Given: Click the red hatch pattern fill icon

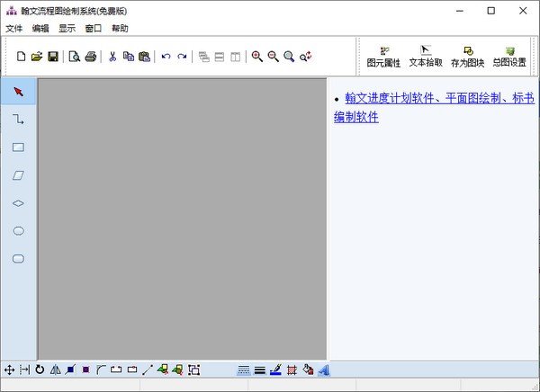Looking at the screenshot, I should tap(292, 370).
